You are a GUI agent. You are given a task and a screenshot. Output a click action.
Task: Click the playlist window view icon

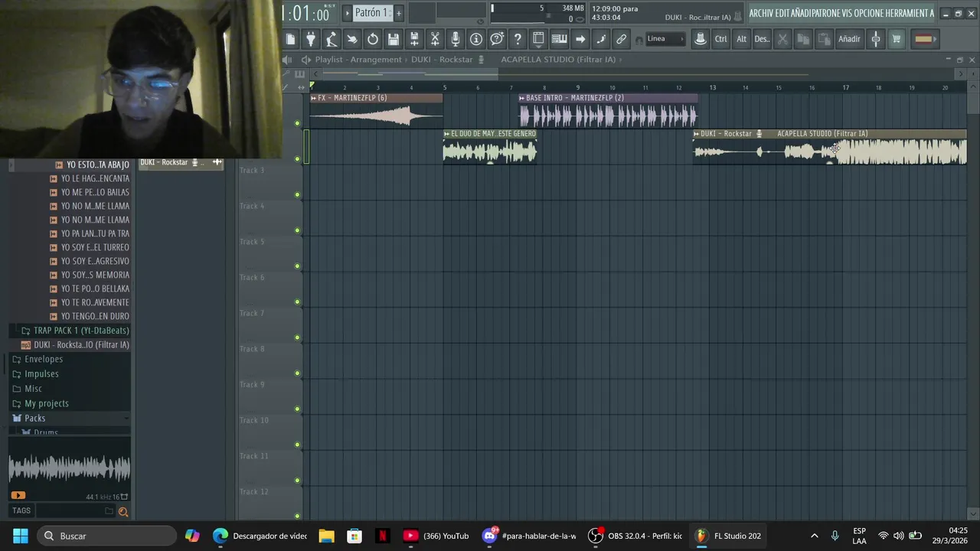click(538, 39)
